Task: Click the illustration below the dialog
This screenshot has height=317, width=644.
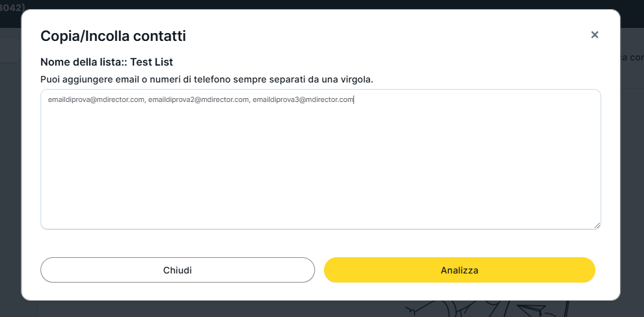Action: pos(494,309)
